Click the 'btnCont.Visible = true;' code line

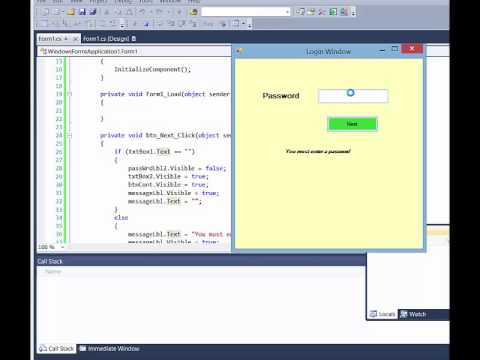(x=168, y=185)
